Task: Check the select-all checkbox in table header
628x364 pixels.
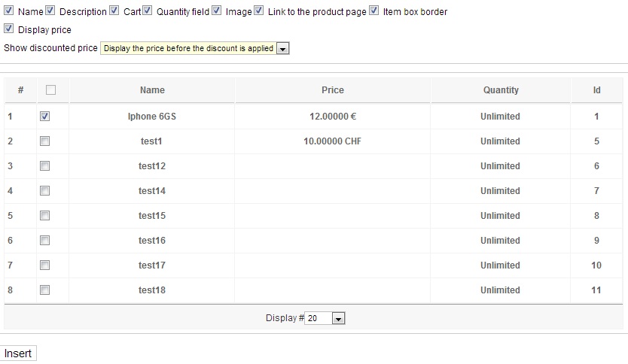Action: tap(51, 90)
